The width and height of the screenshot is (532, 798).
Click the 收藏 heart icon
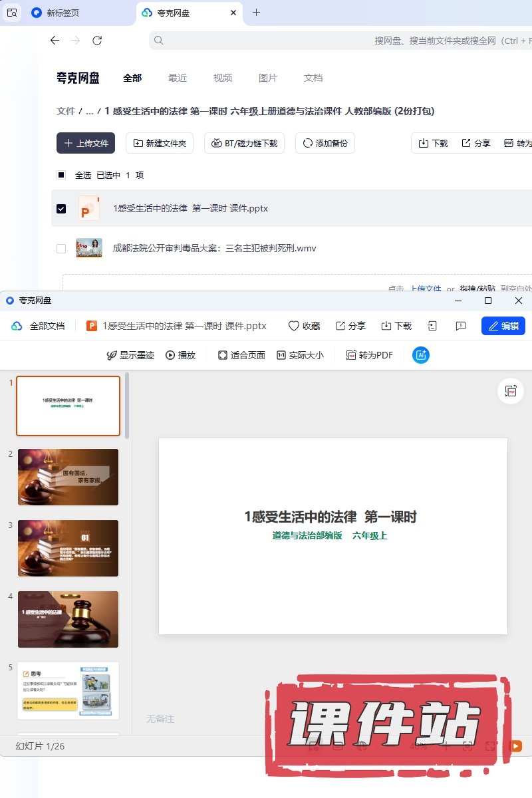[304, 326]
